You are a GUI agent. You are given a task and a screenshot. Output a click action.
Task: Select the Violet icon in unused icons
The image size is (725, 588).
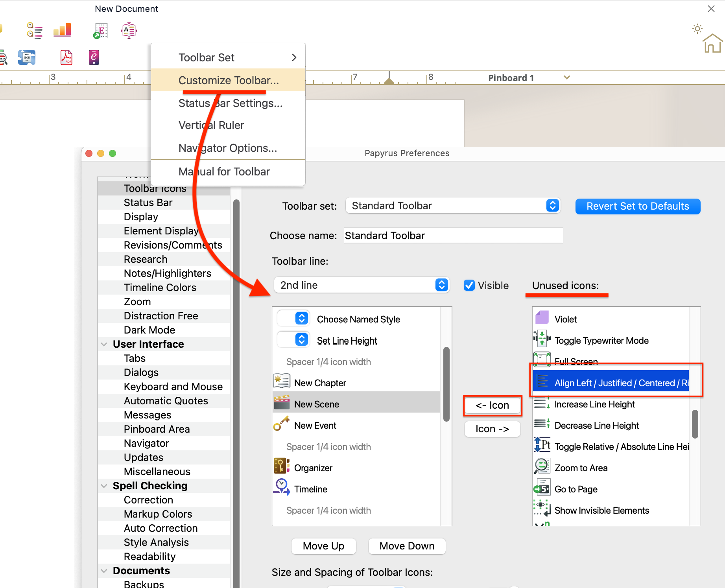click(x=566, y=319)
